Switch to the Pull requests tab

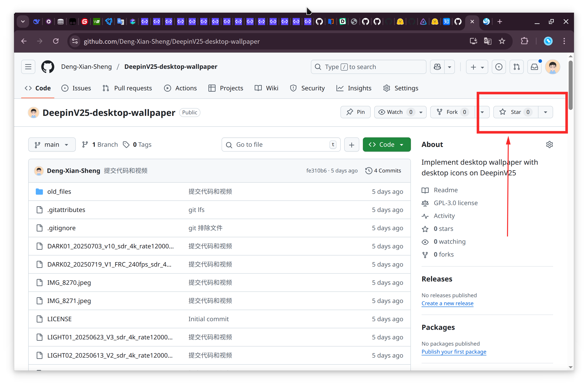tap(127, 88)
